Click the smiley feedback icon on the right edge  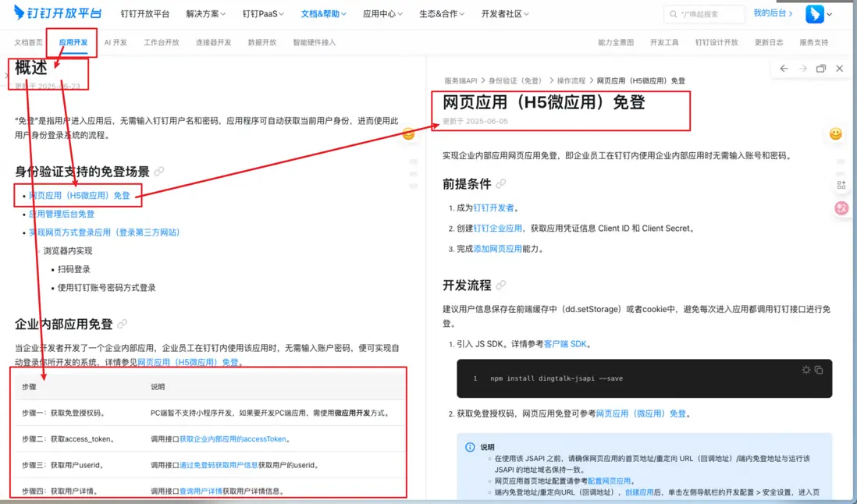pyautogui.click(x=836, y=133)
